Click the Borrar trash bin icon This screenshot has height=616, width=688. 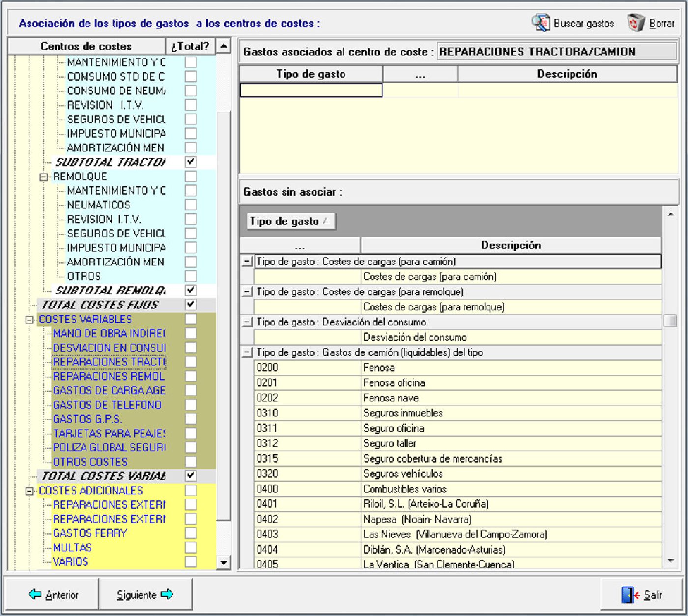635,23
